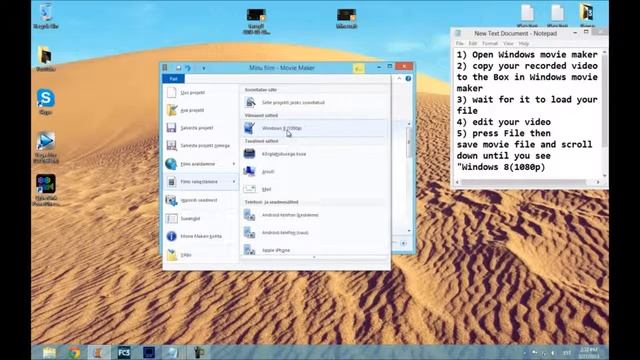Expand Filmi avaldamine globe submenu
Viewport: 640px width, 360px height.
200,164
